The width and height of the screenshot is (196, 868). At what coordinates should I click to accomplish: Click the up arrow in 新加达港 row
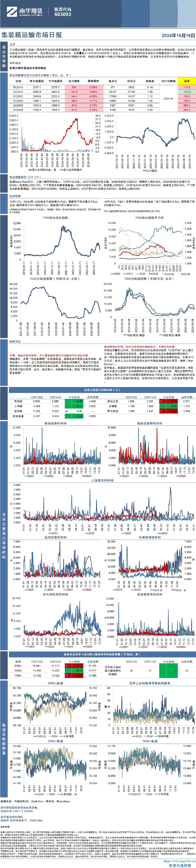[161, 401]
